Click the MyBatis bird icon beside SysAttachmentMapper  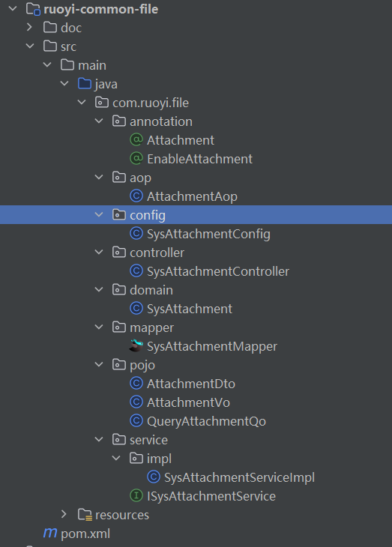click(x=136, y=346)
